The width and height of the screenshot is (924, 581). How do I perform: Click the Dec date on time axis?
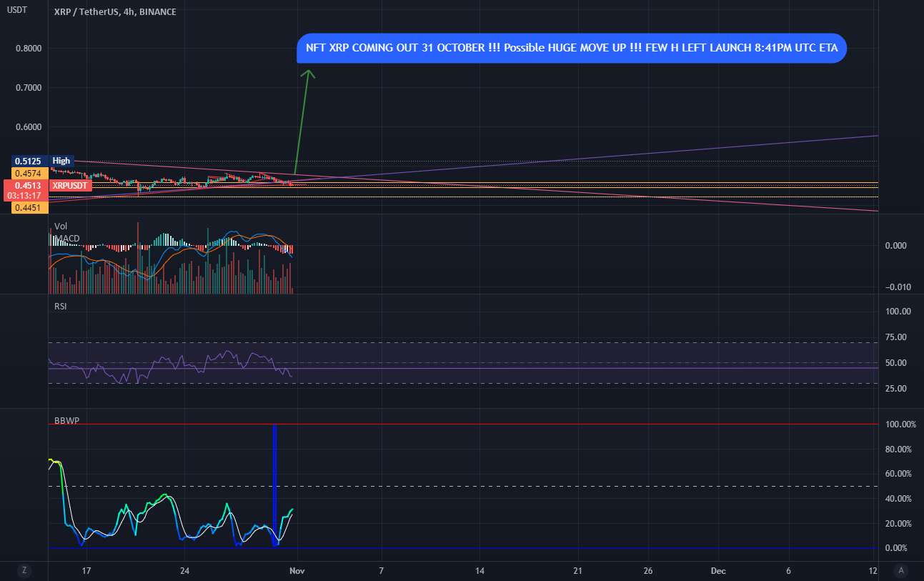click(x=718, y=570)
